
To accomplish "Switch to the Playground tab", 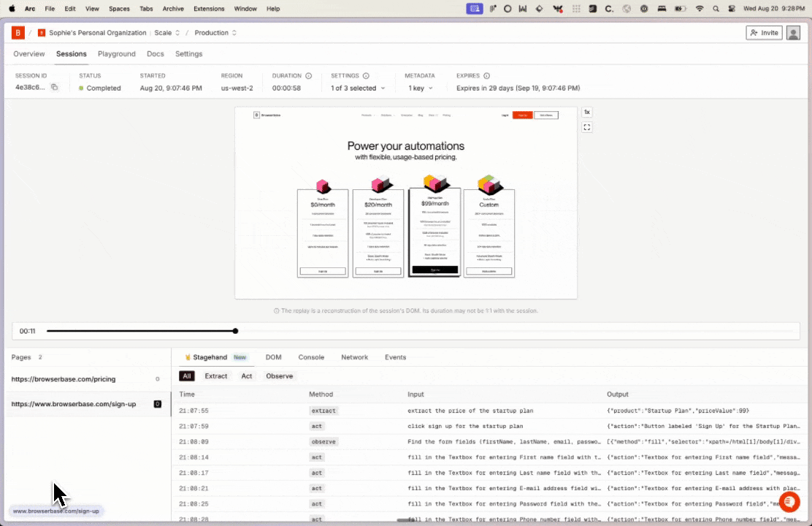I will coord(117,53).
